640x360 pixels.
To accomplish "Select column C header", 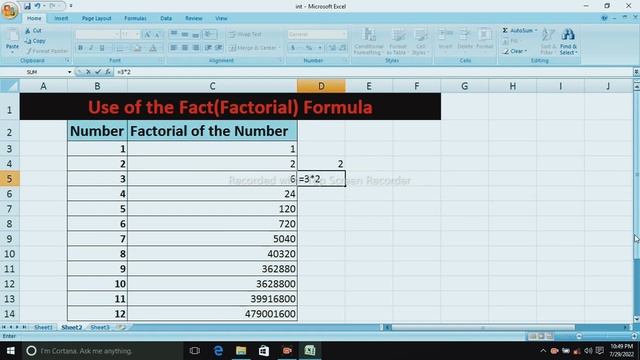I will point(212,86).
